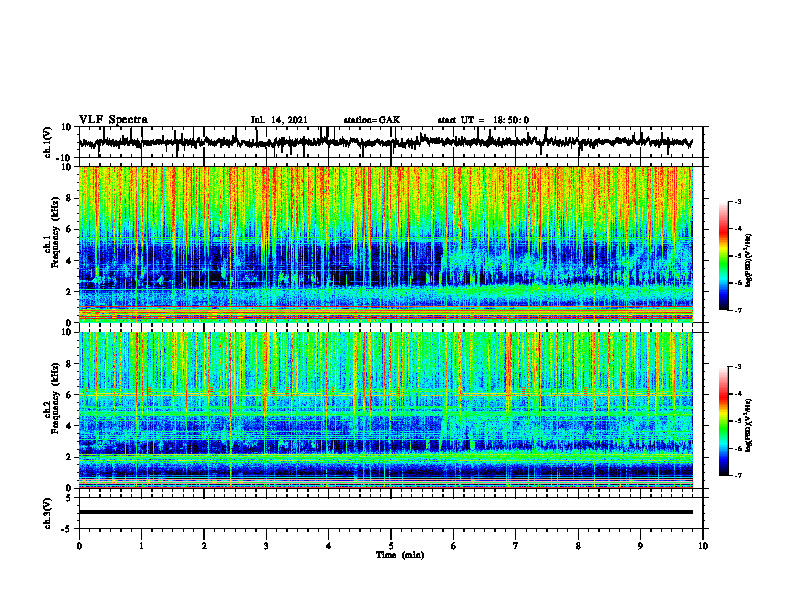Click the "5" tick on ch.3 voltage axis

click(69, 498)
